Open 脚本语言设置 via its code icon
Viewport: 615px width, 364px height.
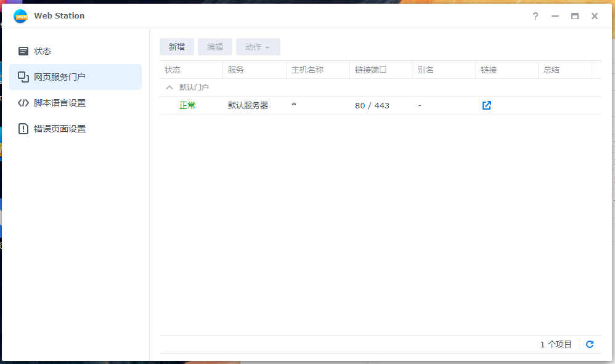coord(23,103)
